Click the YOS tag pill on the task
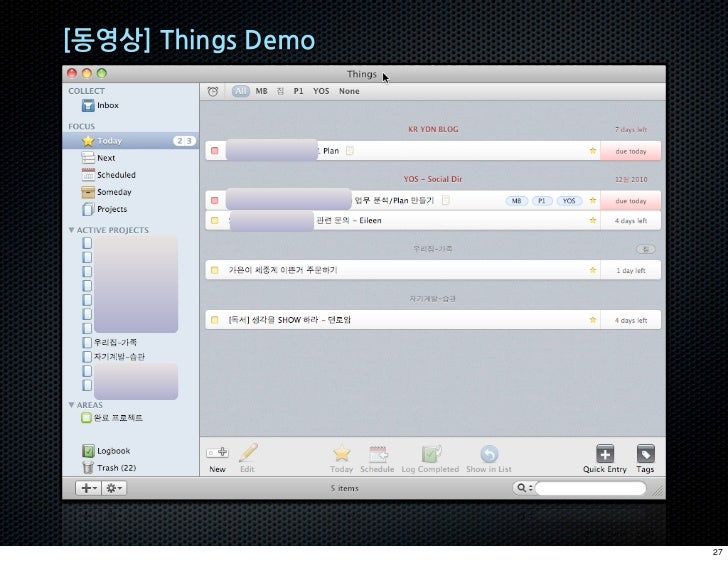 point(569,201)
